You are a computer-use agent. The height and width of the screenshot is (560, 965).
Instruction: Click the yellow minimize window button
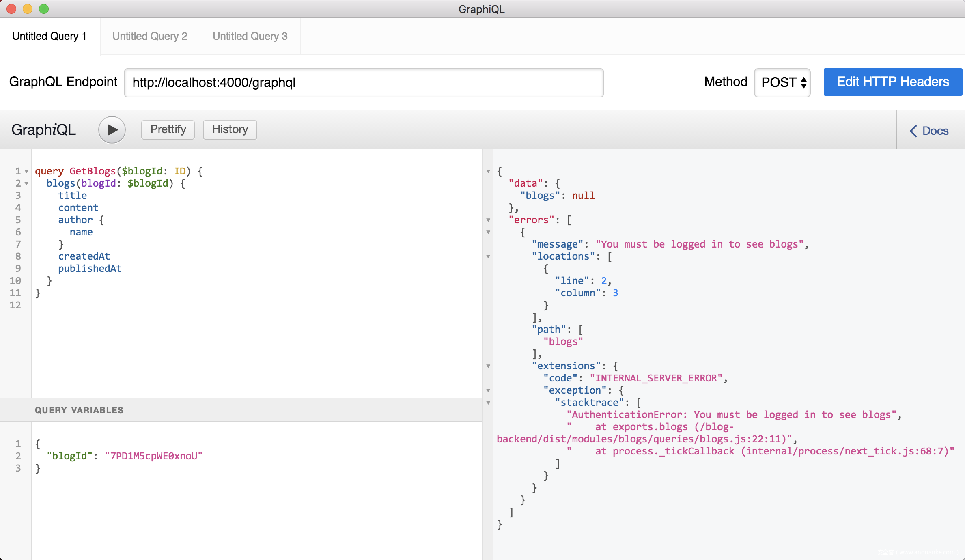[28, 9]
